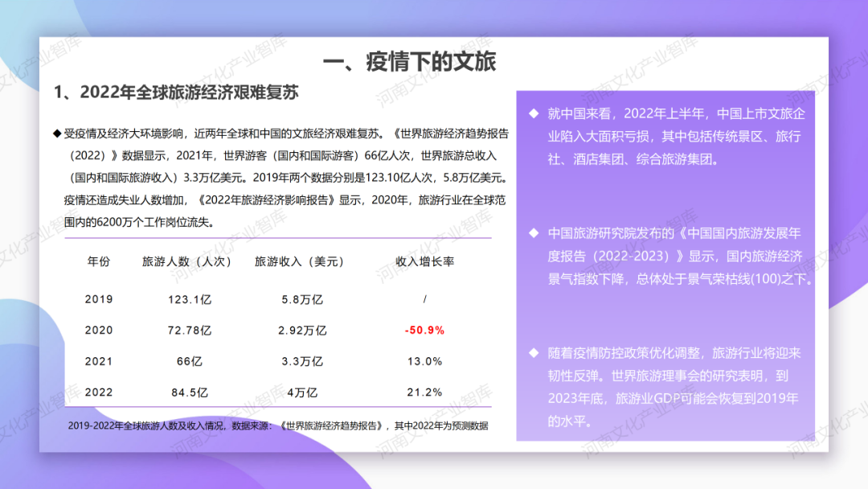868x489 pixels.
Task: Click growth rate cell '13.0%'
Action: click(424, 361)
